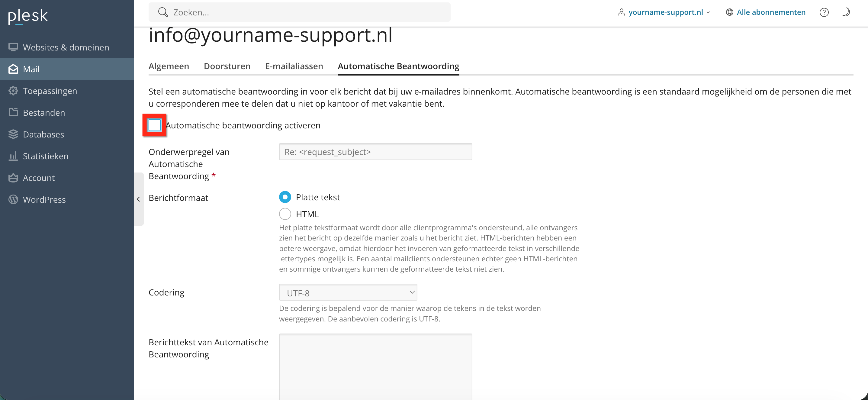Click the Plesk logo
Viewport: 868px width, 400px height.
pos(28,15)
